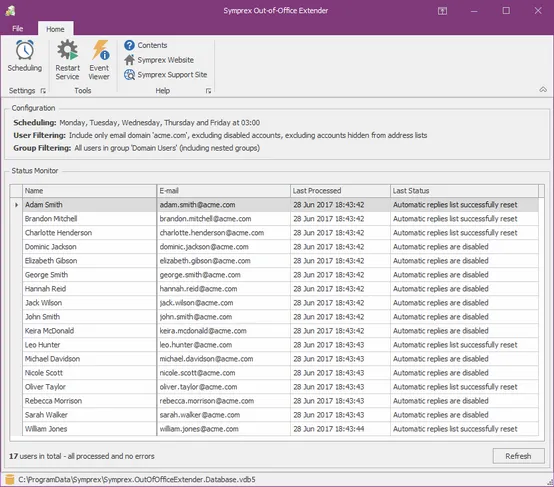Select the George Smith name cell
Screen dimensions: 554x487
coord(89,275)
